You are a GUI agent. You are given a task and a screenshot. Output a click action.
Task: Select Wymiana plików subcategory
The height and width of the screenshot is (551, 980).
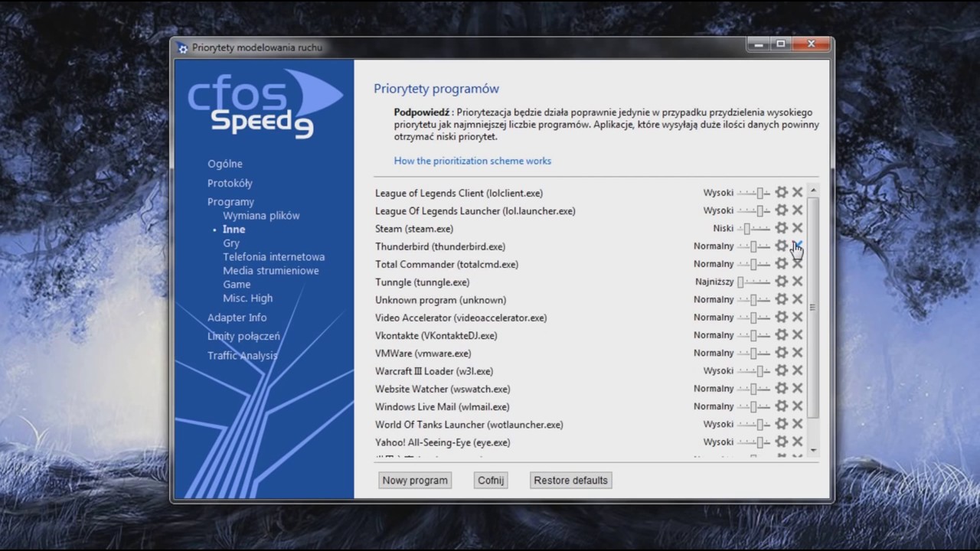(261, 216)
